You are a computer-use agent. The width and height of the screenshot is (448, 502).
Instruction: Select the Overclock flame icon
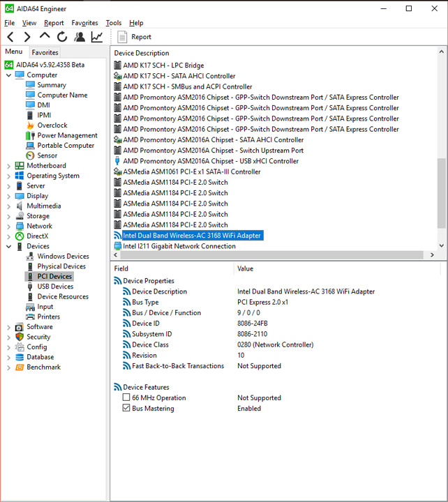30,125
